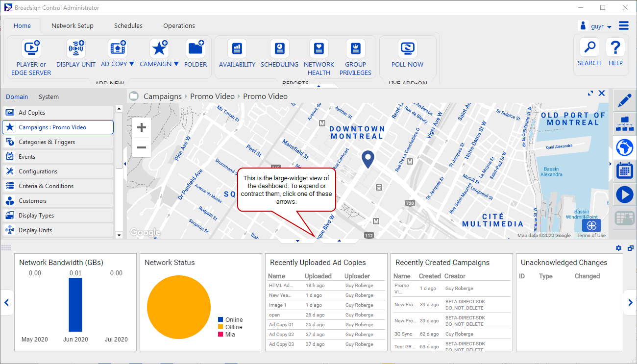This screenshot has width=637, height=364.
Task: Add a new Folder
Action: click(196, 54)
